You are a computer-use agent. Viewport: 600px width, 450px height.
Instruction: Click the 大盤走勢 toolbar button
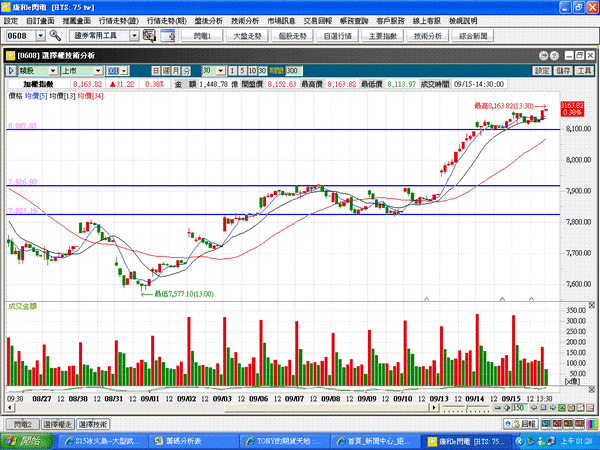pyautogui.click(x=247, y=36)
